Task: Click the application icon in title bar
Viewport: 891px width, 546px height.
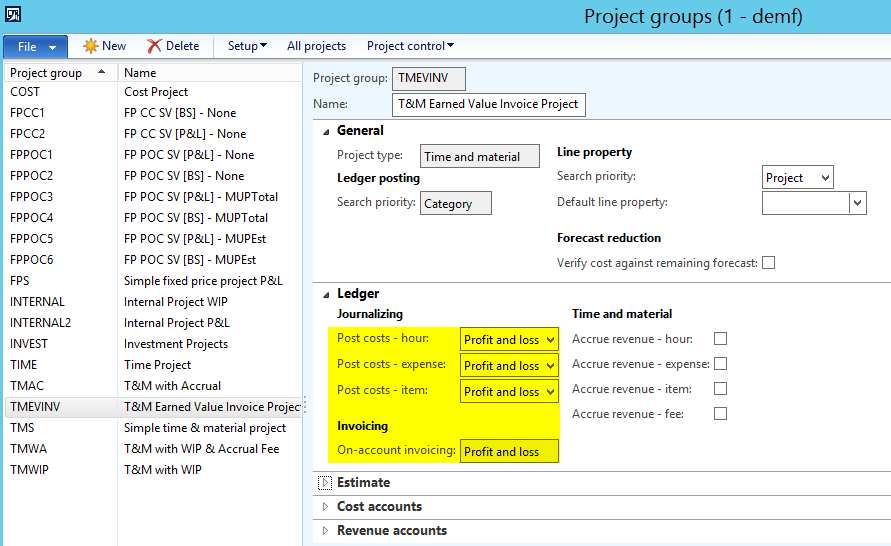Action: tap(14, 14)
